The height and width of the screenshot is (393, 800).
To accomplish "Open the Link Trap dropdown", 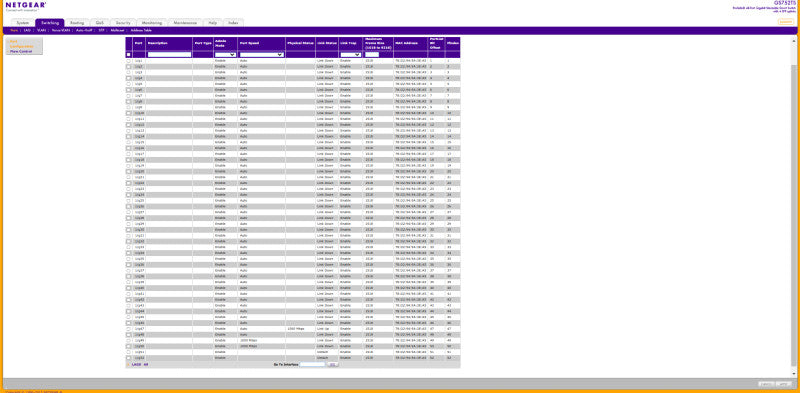I will [351, 55].
